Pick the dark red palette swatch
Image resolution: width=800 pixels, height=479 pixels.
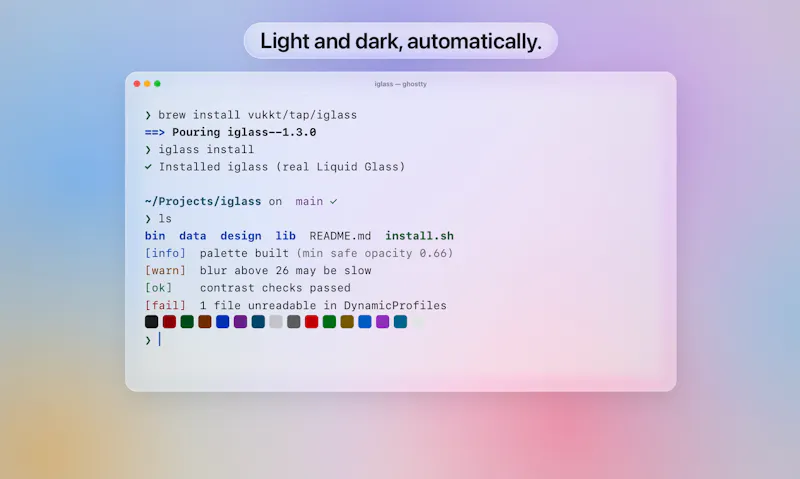click(169, 322)
